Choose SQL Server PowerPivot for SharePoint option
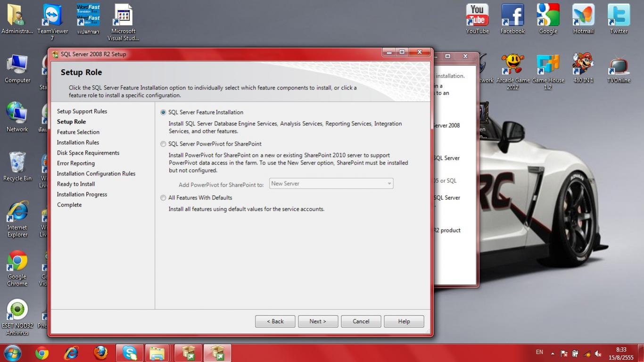The image size is (644, 362). [x=163, y=144]
